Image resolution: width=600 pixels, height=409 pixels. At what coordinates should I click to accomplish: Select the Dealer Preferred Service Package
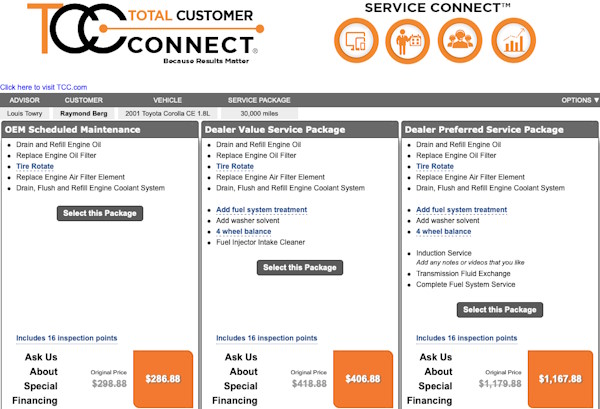coord(501,310)
